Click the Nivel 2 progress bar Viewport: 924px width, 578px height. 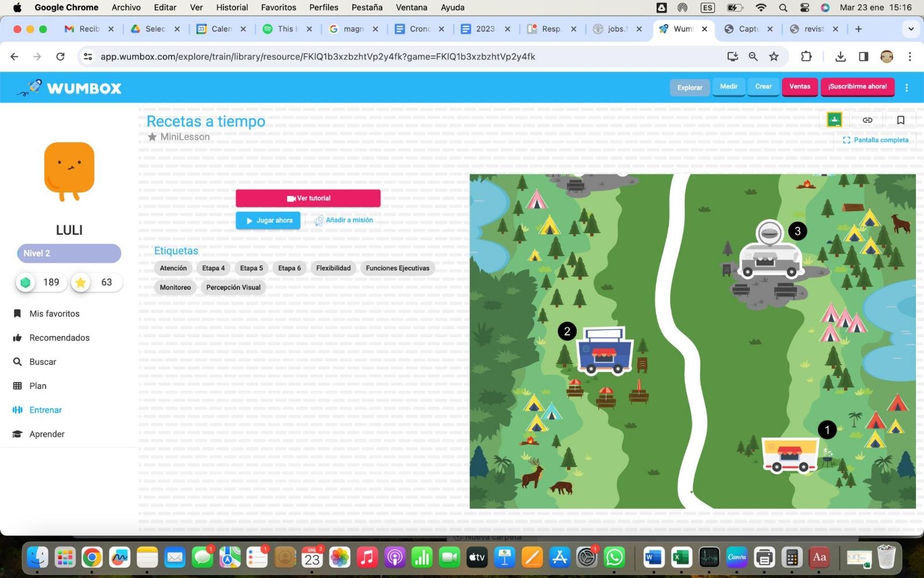(69, 253)
